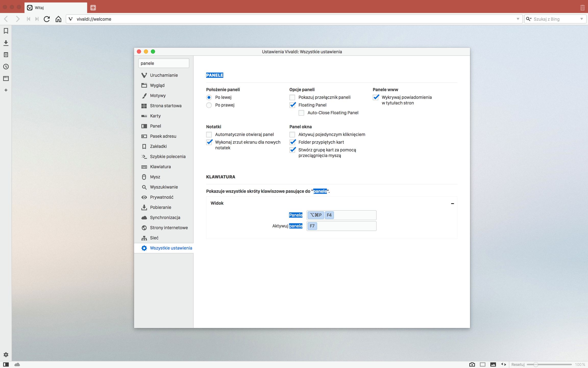The width and height of the screenshot is (588, 368).
Task: Open the Bookmarks panel icon
Action: (x=6, y=31)
